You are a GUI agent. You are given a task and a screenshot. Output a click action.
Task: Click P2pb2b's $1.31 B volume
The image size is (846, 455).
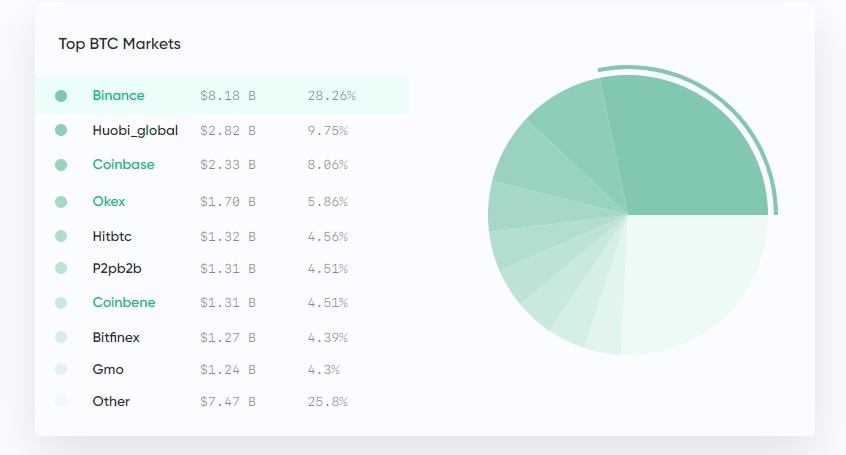pos(228,269)
